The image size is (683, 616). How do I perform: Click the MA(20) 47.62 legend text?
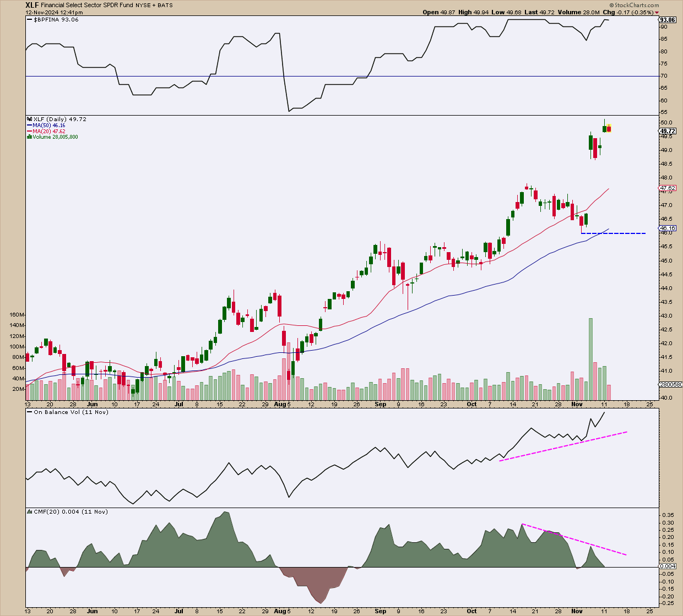click(x=48, y=132)
